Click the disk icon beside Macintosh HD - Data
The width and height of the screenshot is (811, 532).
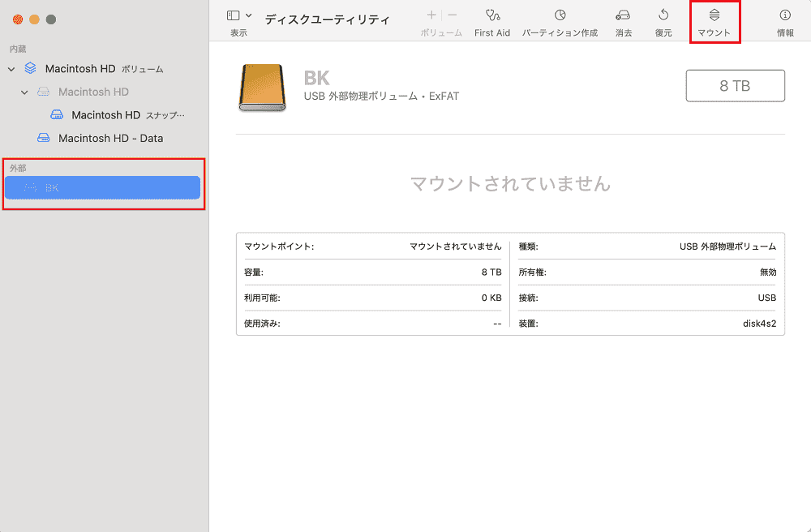tap(44, 138)
